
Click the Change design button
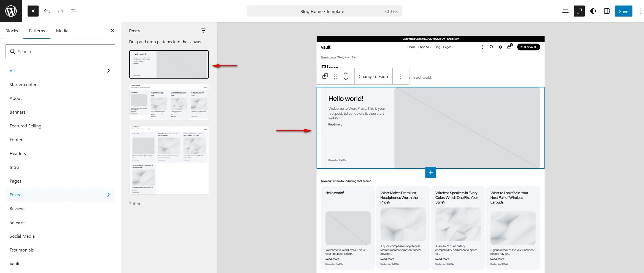coord(373,76)
